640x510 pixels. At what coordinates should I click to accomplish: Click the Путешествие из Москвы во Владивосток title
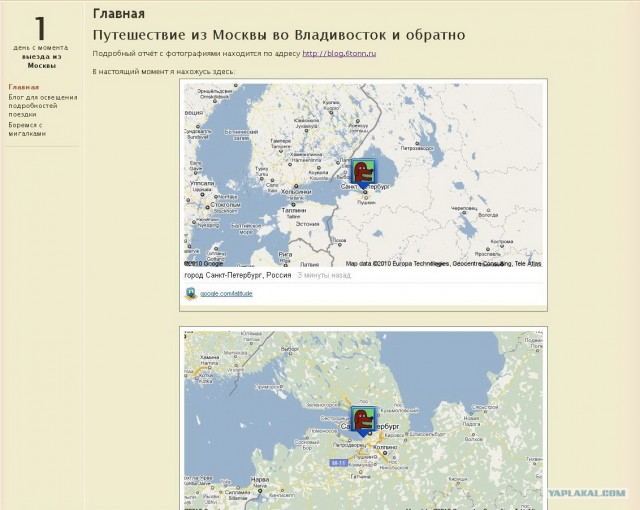pos(279,35)
